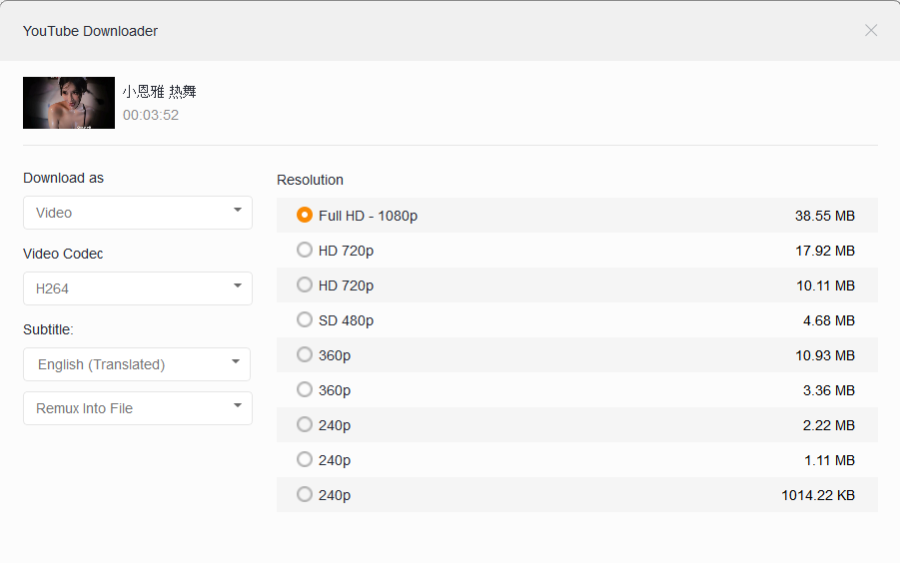
Task: Choose the 240p 1014.22 KB option
Action: pos(305,495)
